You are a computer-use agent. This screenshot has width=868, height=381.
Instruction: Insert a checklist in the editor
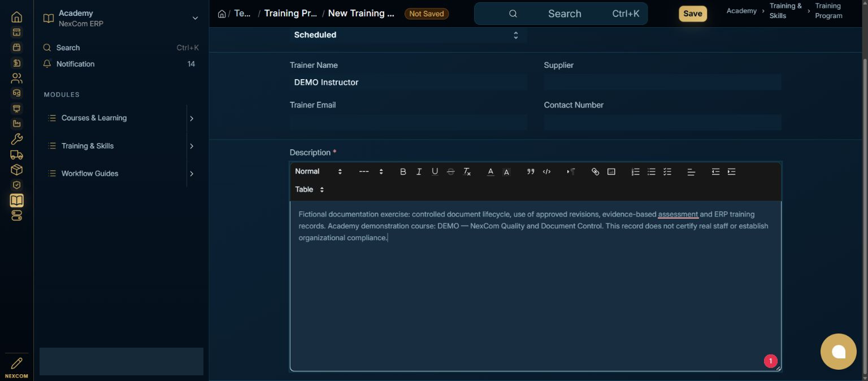click(667, 172)
